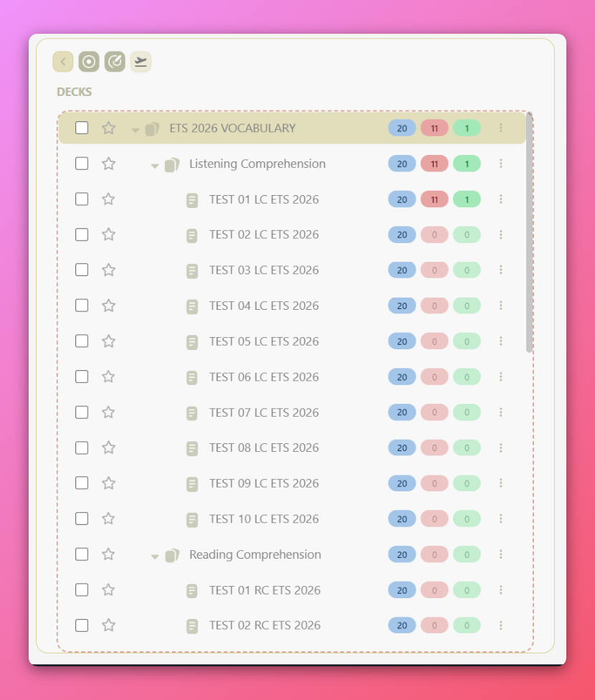Click the blue 20 badge on TEST 02 LC
Image resolution: width=595 pixels, height=700 pixels.
click(x=401, y=235)
